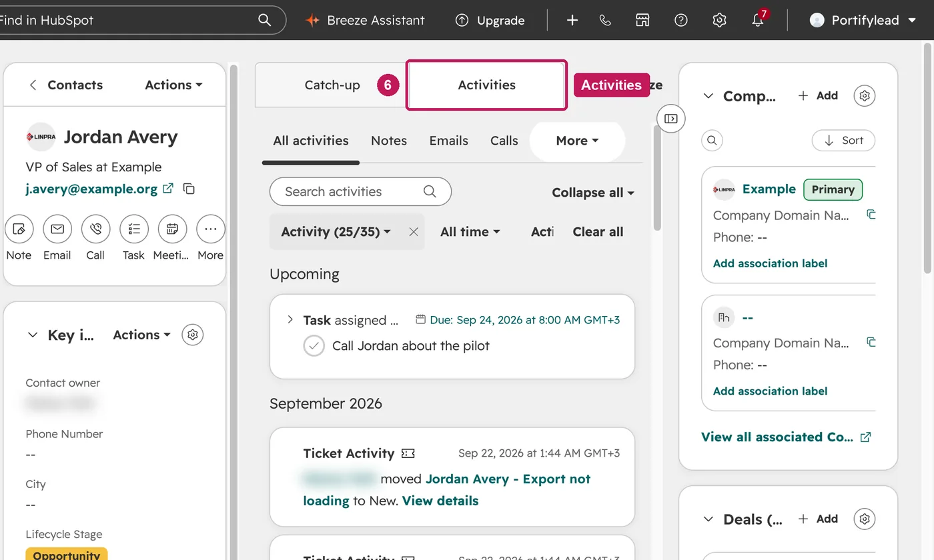Collapse the Companies section chevron
Image resolution: width=934 pixels, height=560 pixels.
coord(709,96)
